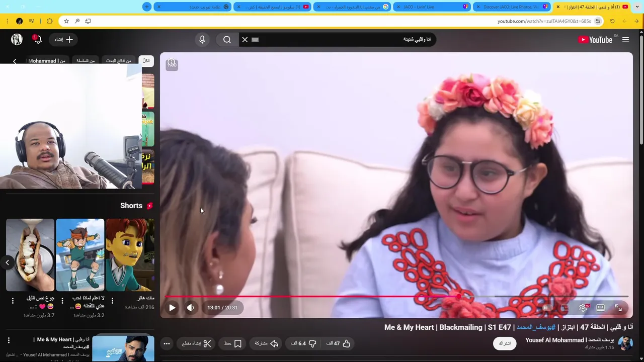
Task: Select the 'من نتائج البحث' filter chip
Action: tap(119, 61)
